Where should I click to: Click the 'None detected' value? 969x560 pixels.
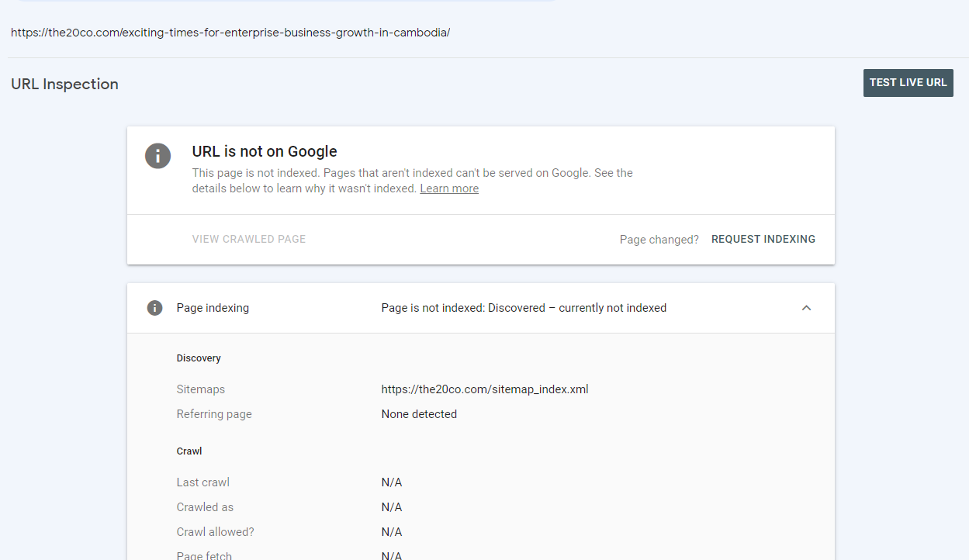pos(419,414)
